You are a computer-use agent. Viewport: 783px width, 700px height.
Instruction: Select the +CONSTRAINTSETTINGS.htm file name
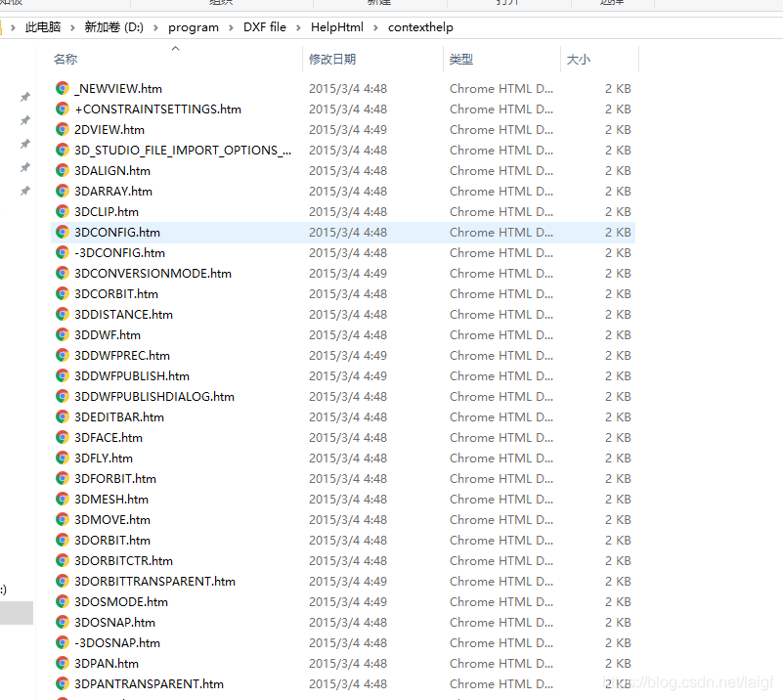point(157,109)
